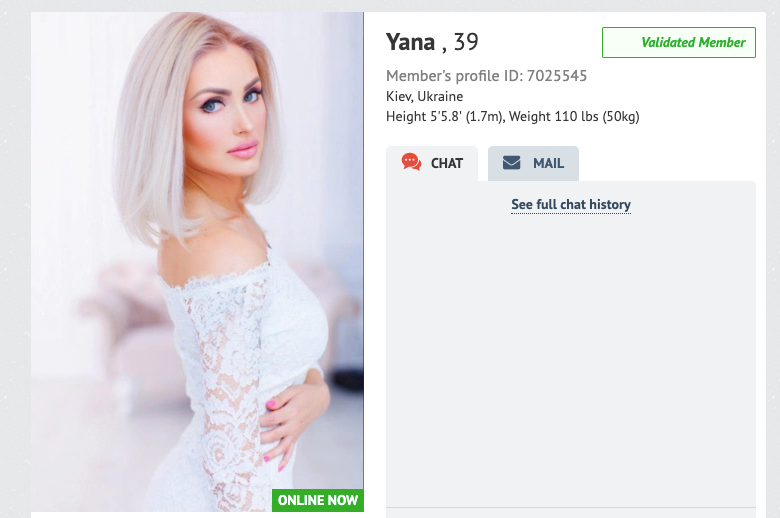Click the name Yana in the heading
This screenshot has width=780, height=518.
click(410, 42)
